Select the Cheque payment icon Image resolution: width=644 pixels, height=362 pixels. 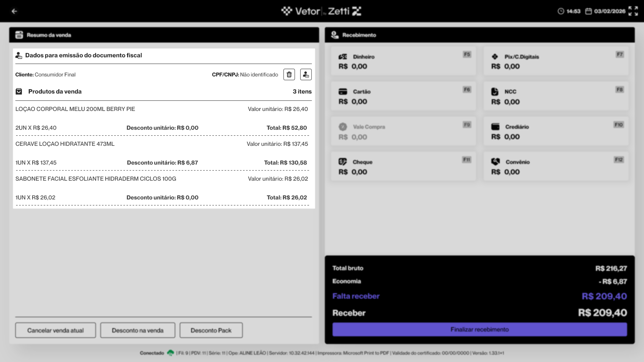click(342, 162)
